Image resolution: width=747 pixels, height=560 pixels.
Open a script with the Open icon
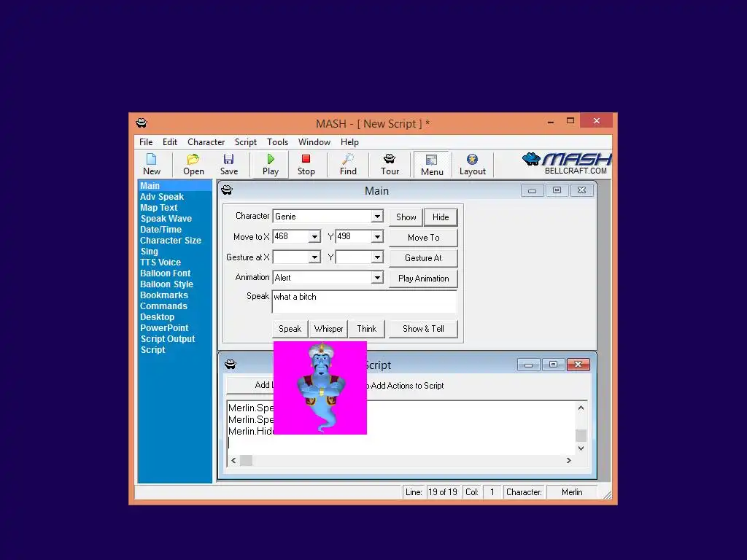pos(193,164)
